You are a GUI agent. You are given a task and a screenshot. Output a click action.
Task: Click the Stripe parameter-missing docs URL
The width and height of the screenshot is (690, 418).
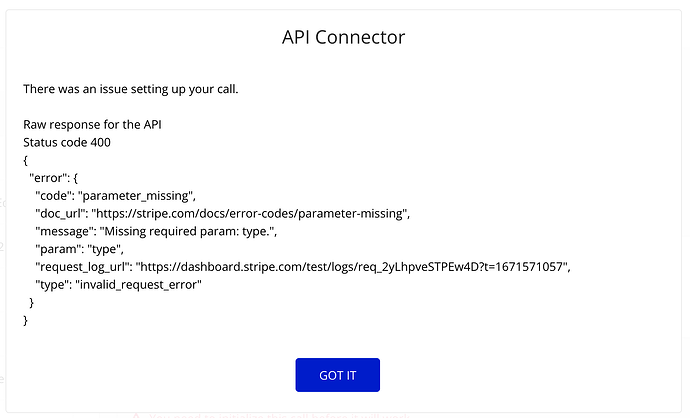[x=250, y=213]
